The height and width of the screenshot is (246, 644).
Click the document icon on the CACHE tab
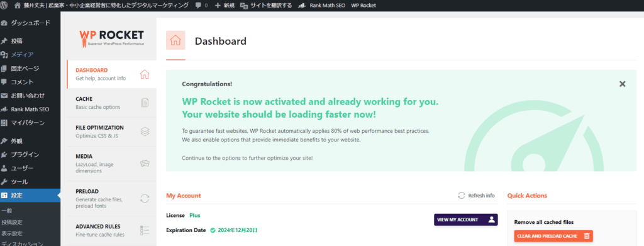[x=145, y=103]
